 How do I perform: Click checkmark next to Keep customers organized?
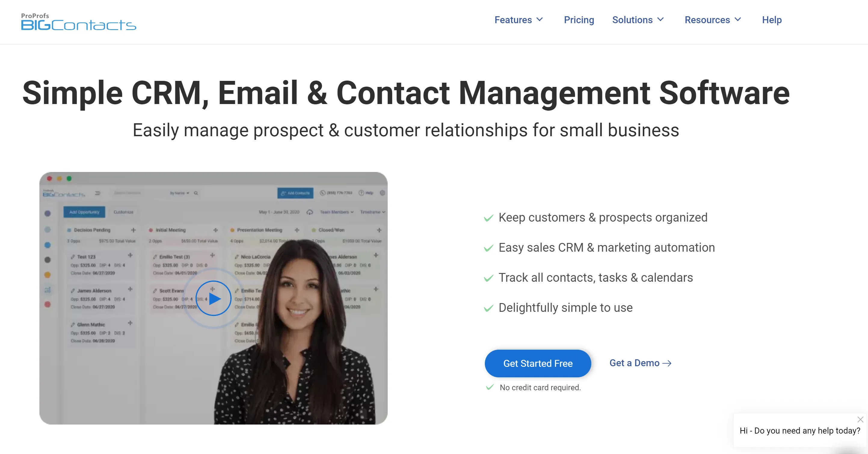[x=488, y=218]
